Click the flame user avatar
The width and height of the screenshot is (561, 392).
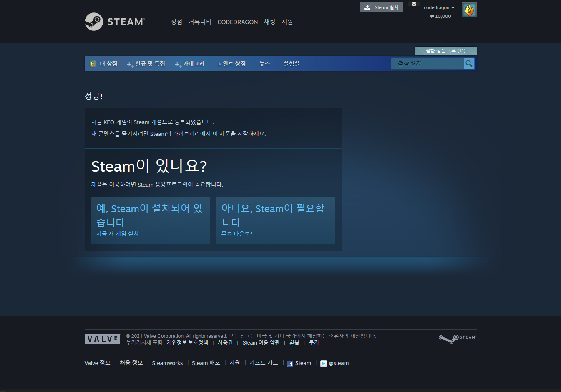pos(469,10)
